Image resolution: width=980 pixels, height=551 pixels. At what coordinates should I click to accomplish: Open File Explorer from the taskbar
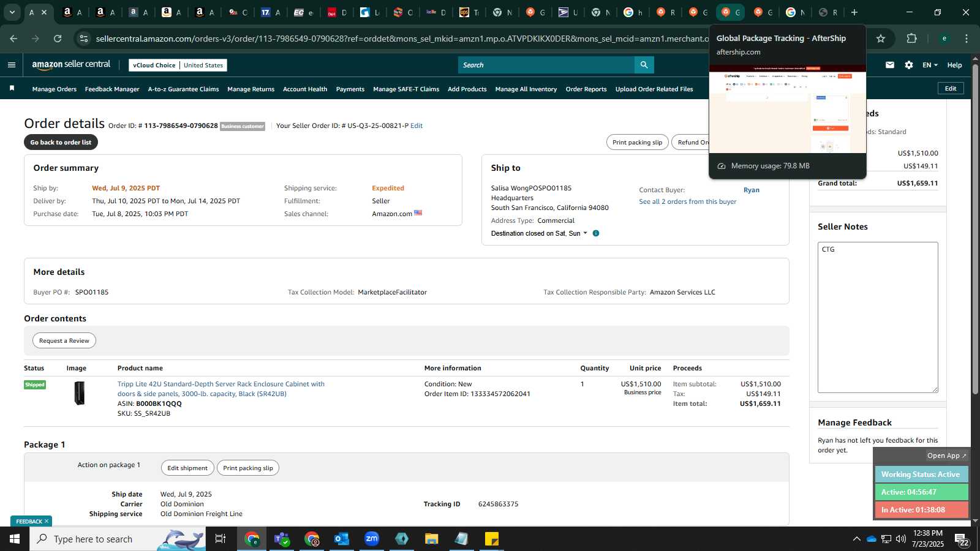[x=432, y=539]
